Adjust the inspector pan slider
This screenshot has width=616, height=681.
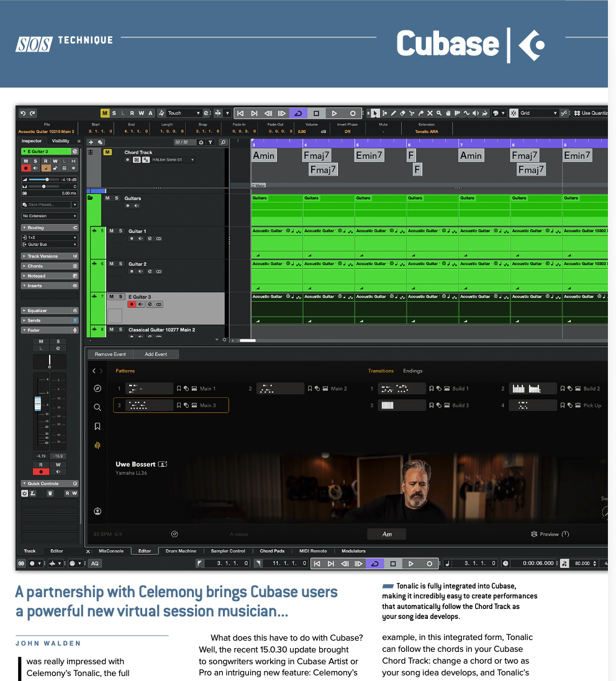(43, 186)
